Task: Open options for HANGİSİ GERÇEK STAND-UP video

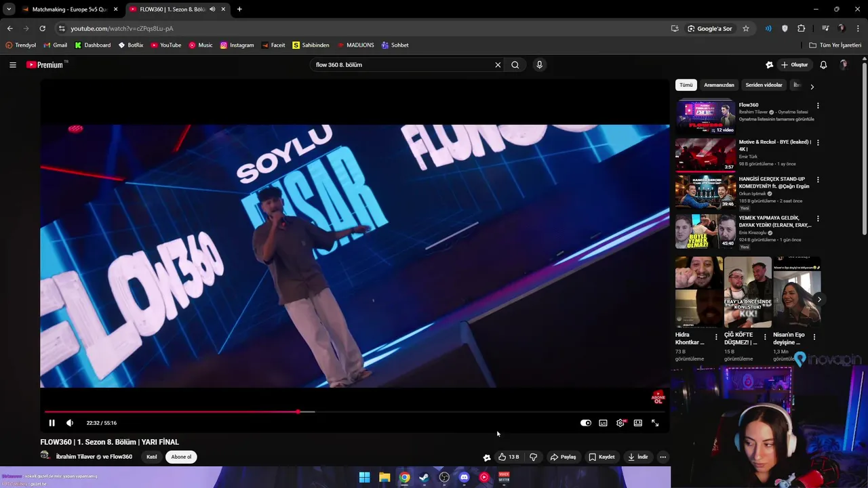Action: [x=818, y=180]
